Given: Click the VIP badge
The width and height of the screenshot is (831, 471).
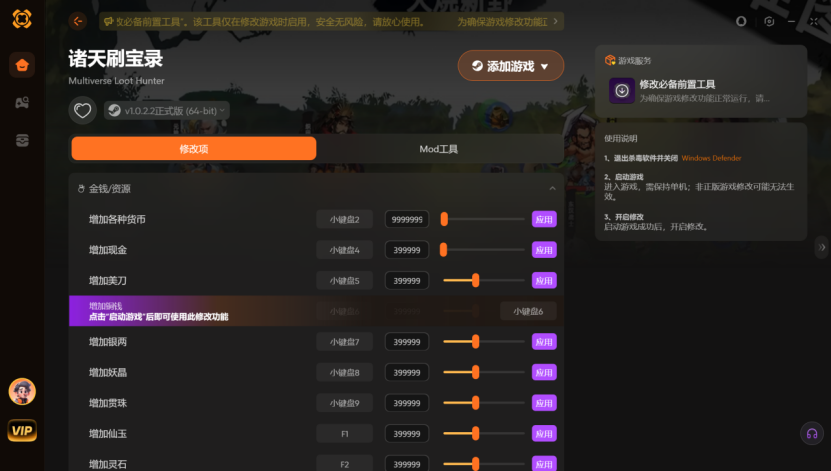Looking at the screenshot, I should click(x=22, y=431).
